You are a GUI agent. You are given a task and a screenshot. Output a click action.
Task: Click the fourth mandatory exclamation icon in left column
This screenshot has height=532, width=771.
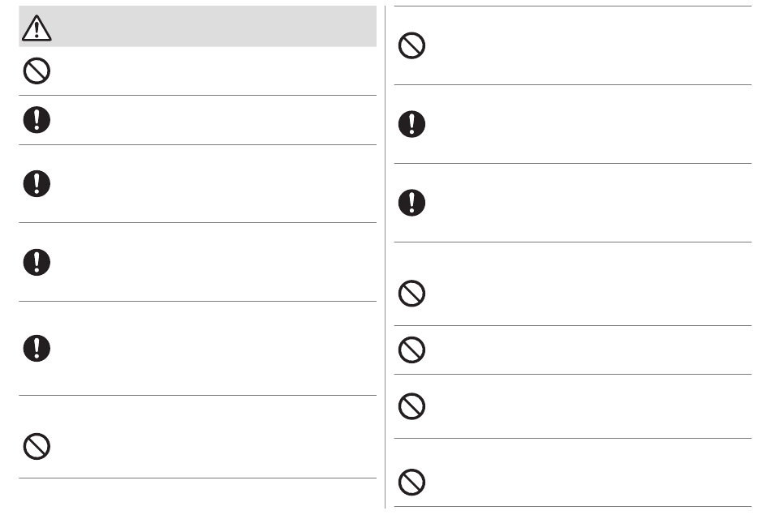[x=37, y=348]
